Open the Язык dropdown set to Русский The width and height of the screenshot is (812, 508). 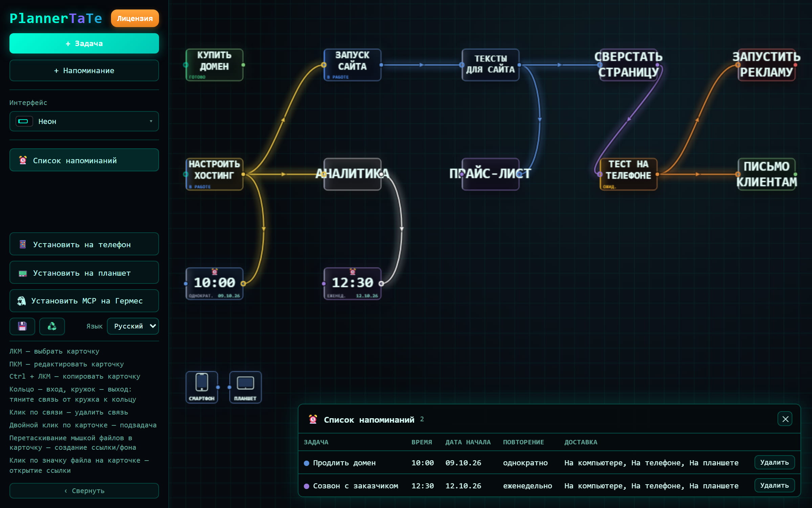133,326
